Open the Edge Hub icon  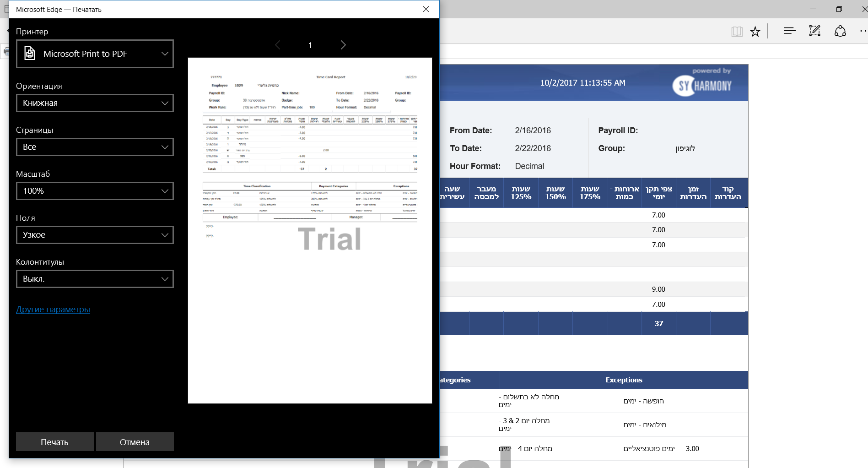(790, 31)
